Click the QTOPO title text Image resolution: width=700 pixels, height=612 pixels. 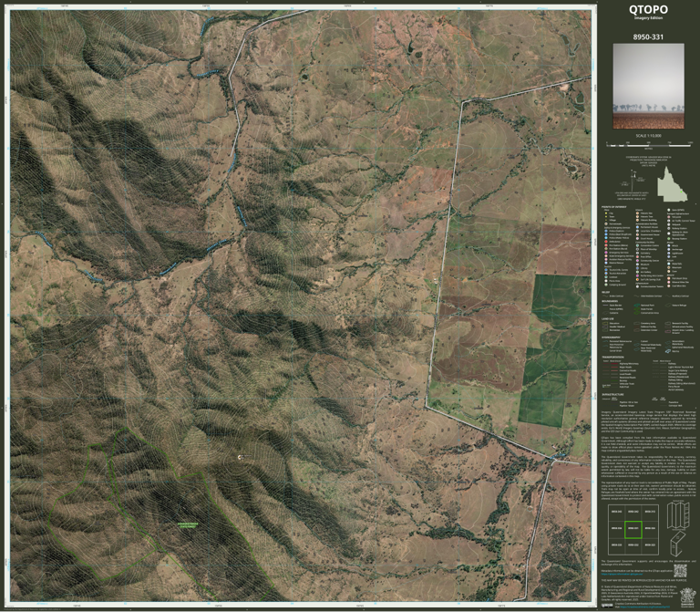[x=648, y=9]
